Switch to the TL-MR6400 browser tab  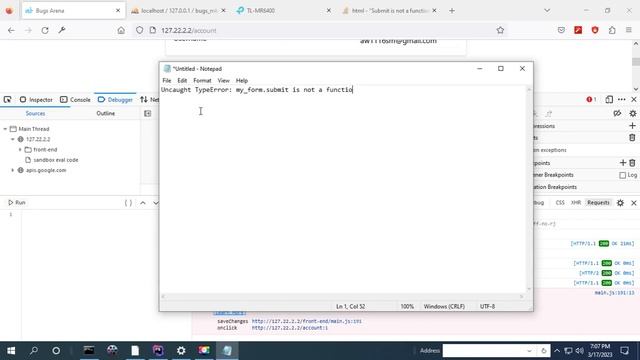pos(284,11)
